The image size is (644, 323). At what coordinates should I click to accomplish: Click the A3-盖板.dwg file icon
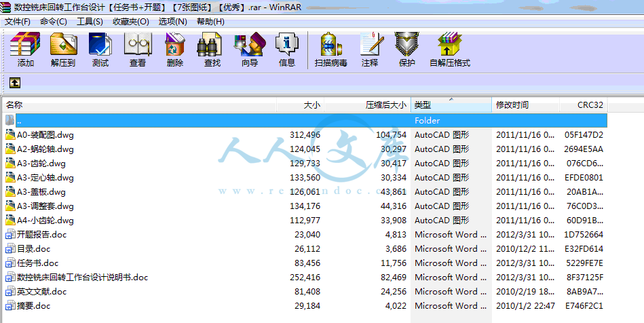10,191
